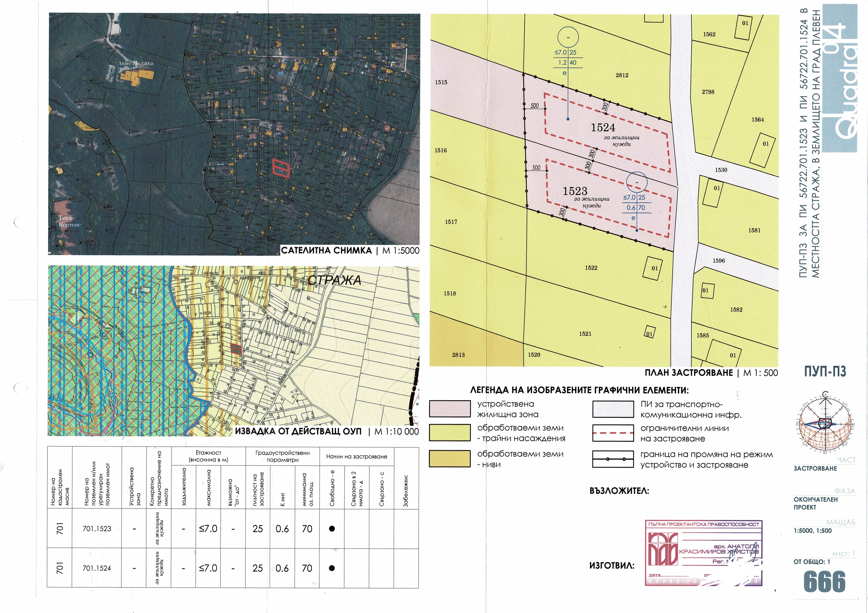Screen dimensions: 868x613
Task: Click parcel 2813 label
Action: [458, 355]
